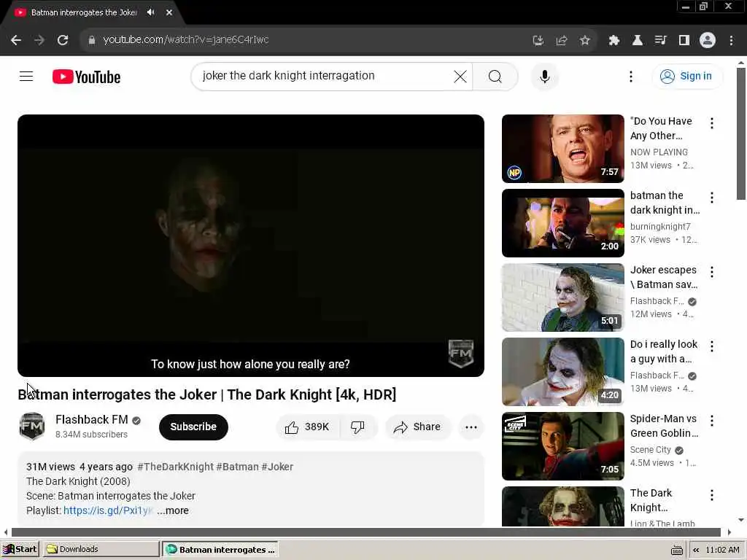The image size is (747, 560).
Task: Click the #Joker hashtag
Action: 277,467
